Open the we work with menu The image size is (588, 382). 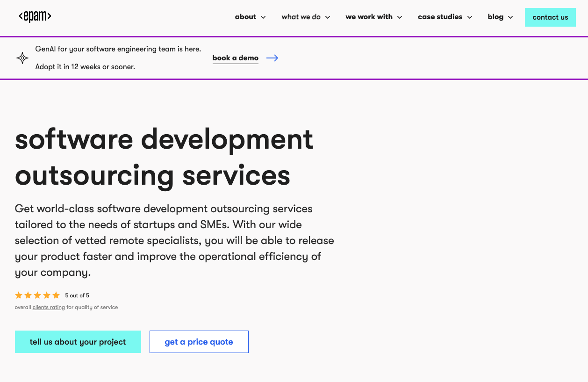click(369, 17)
